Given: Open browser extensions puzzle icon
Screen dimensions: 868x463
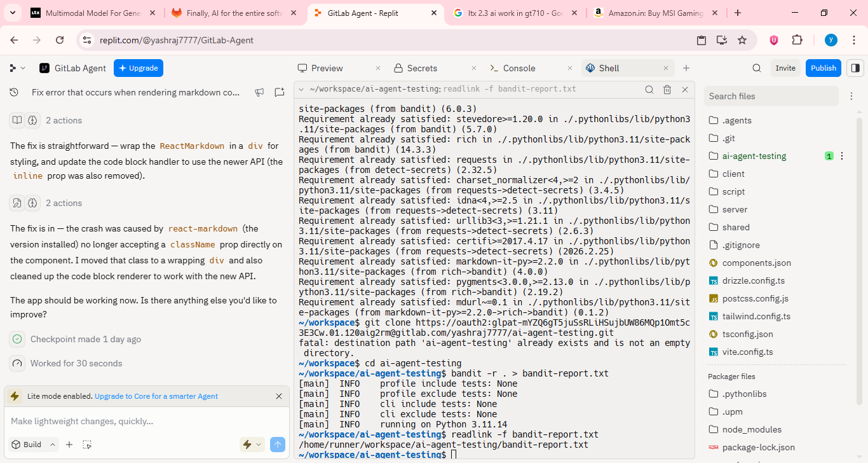Looking at the screenshot, I should [x=797, y=40].
